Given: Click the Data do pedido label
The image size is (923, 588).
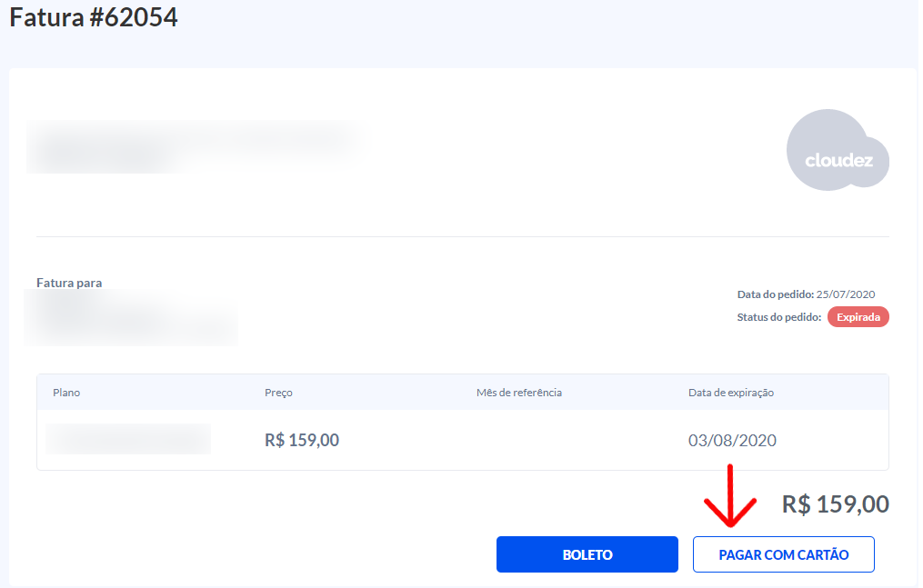Looking at the screenshot, I should coord(776,294).
